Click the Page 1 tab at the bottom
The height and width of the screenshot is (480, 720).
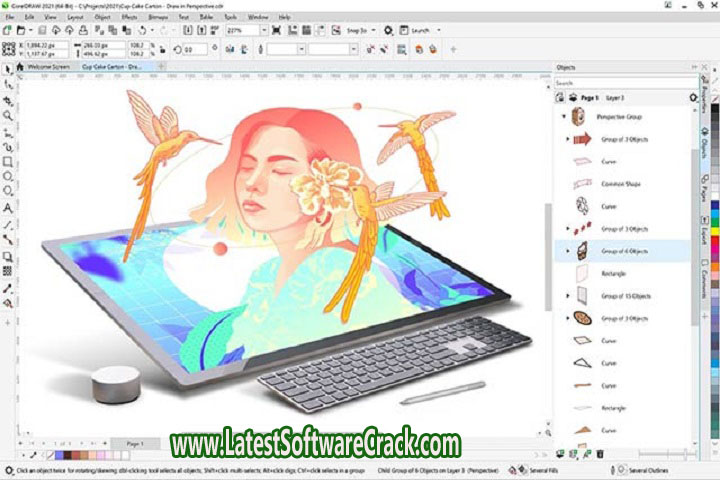point(134,443)
